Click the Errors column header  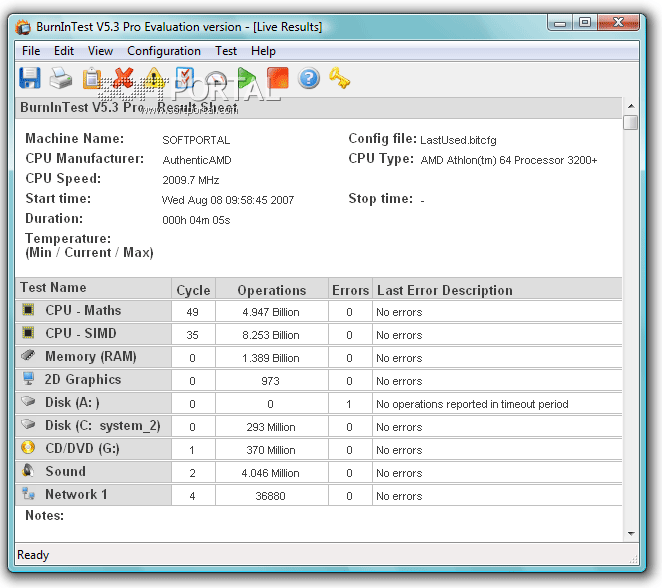[x=350, y=290]
